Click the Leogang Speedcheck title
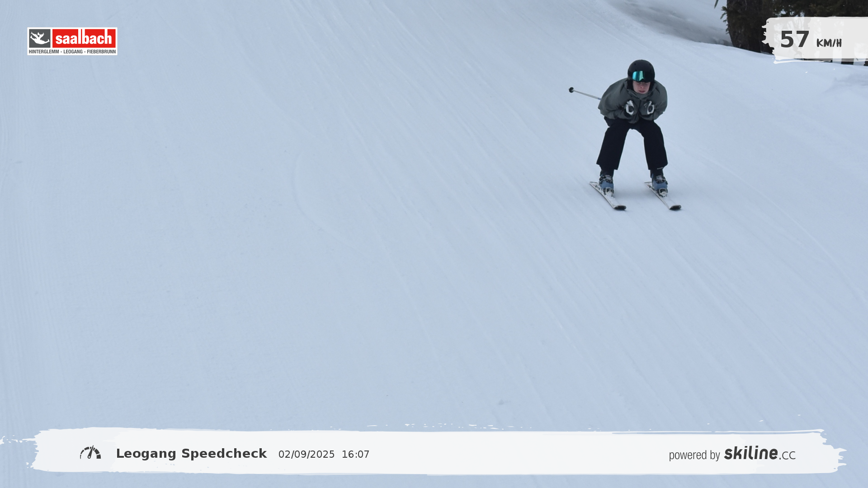 pyautogui.click(x=191, y=454)
